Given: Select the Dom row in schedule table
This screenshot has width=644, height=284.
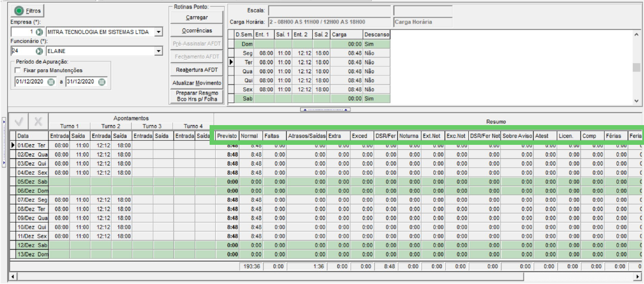Looking at the screenshot, I should click(x=309, y=44).
